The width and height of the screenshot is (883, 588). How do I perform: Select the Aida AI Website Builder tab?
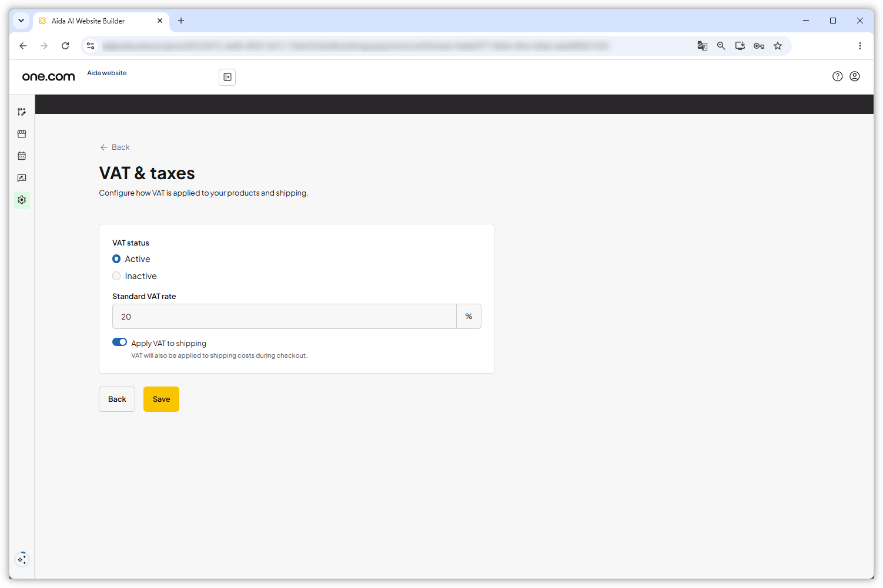101,21
